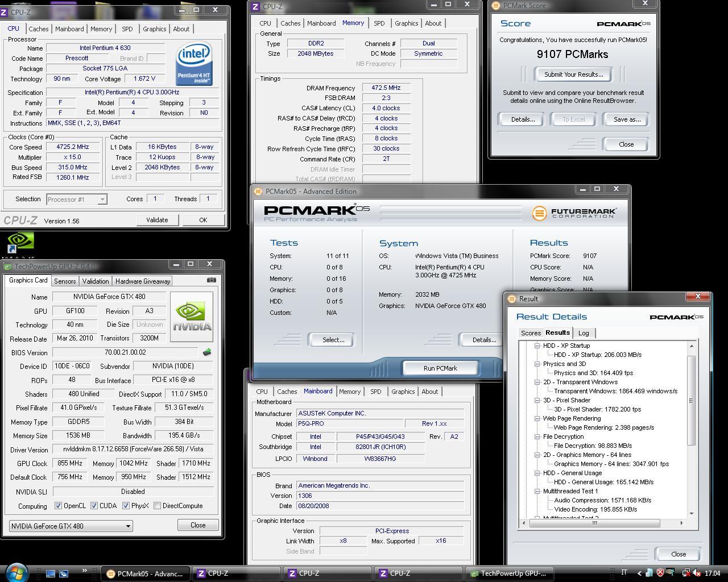Collapse the File Decryption node

coord(536,436)
